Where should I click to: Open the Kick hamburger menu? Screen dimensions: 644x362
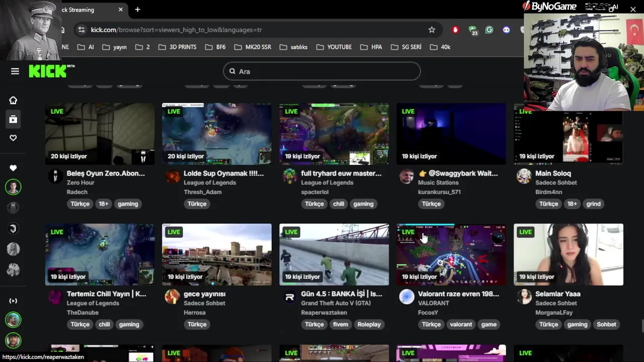[15, 71]
